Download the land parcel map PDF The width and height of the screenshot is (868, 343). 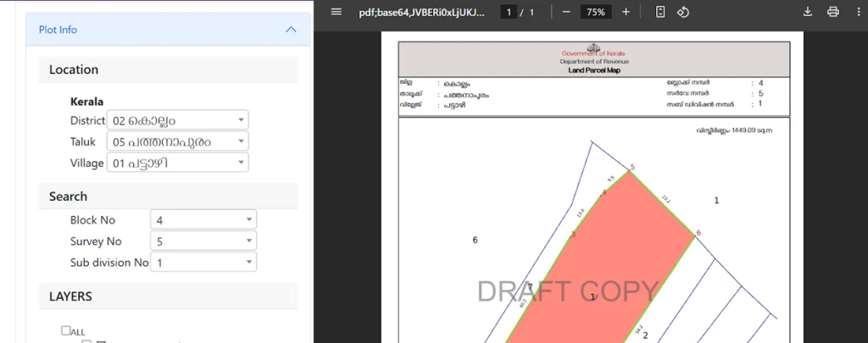(808, 12)
